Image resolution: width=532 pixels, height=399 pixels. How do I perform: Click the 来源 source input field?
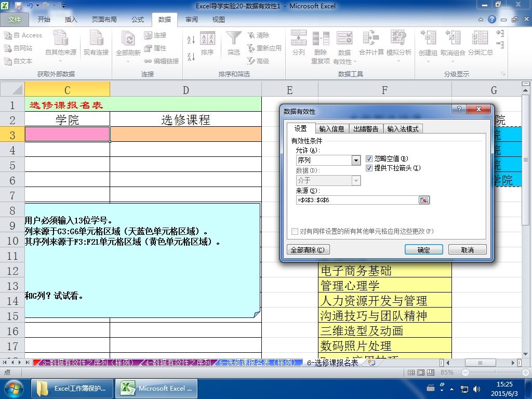(x=357, y=200)
